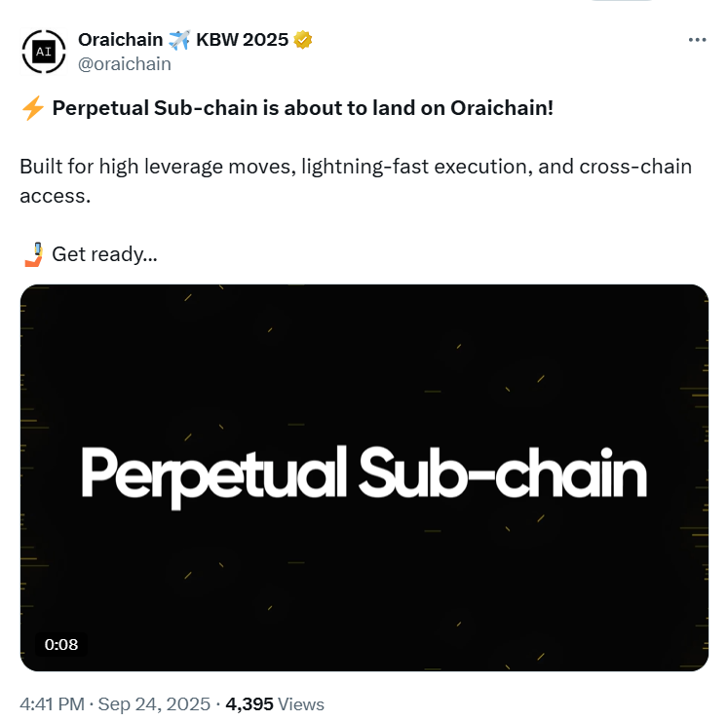Open the Oraichain display name link
This screenshot has width=728, height=721.
[120, 40]
